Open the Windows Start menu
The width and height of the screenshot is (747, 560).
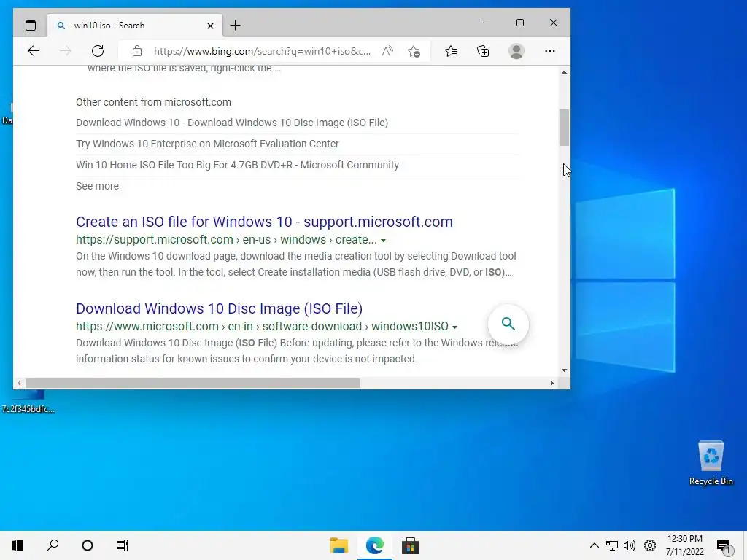(x=18, y=545)
